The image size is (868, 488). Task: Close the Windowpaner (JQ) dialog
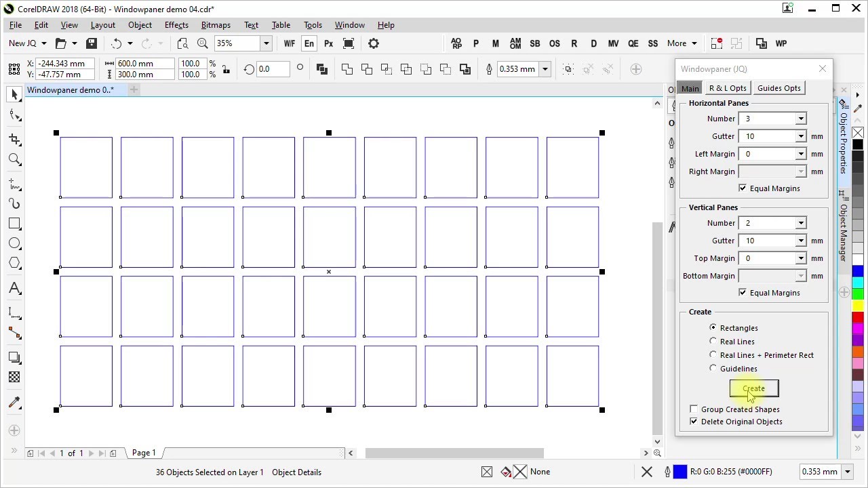click(x=823, y=68)
